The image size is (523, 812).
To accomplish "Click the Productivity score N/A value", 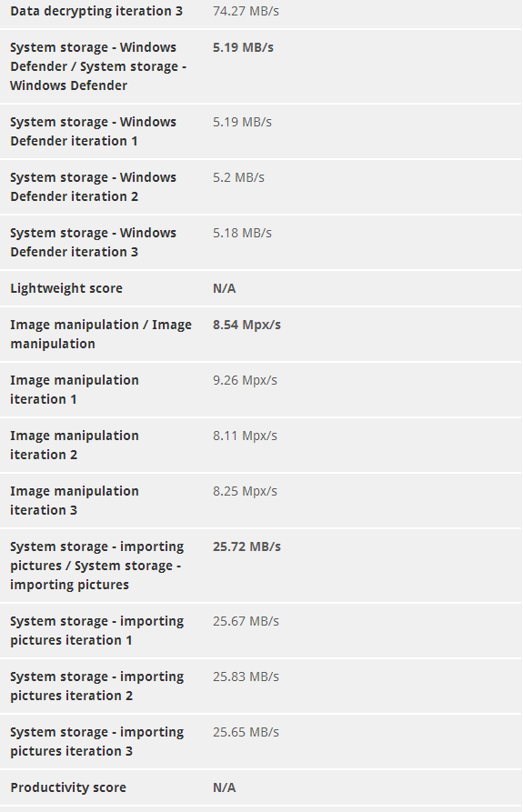I will click(225, 787).
